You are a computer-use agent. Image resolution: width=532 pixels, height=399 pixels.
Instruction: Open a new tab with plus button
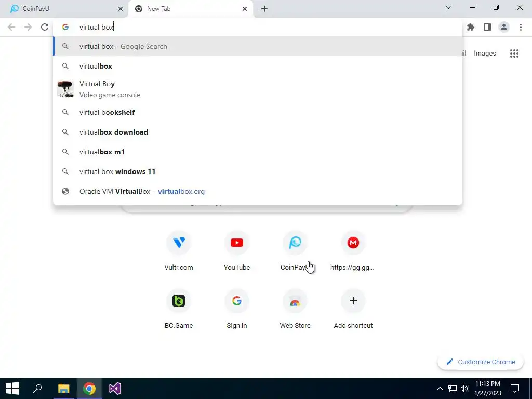(264, 9)
